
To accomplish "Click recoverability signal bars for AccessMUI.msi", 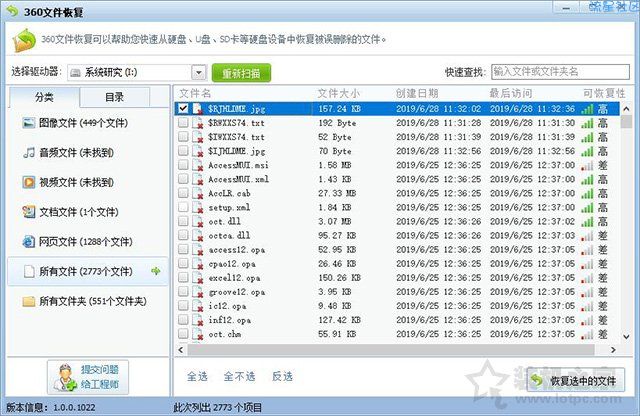I will pos(587,165).
